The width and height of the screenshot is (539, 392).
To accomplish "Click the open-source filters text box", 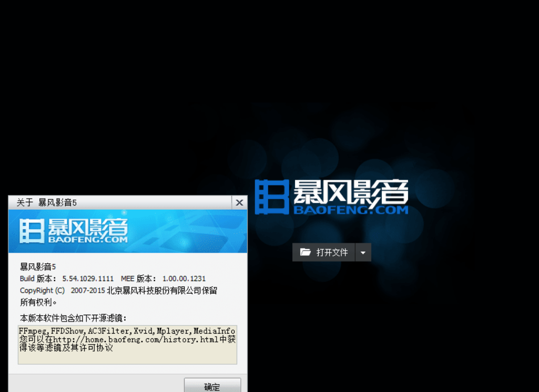I will (128, 345).
